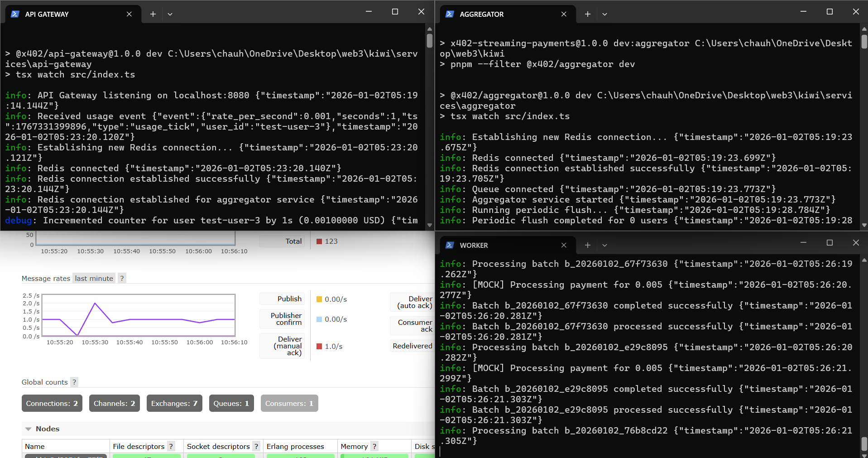Expand the profile dropdown in WORKER window
This screenshot has height=458, width=868.
604,245
